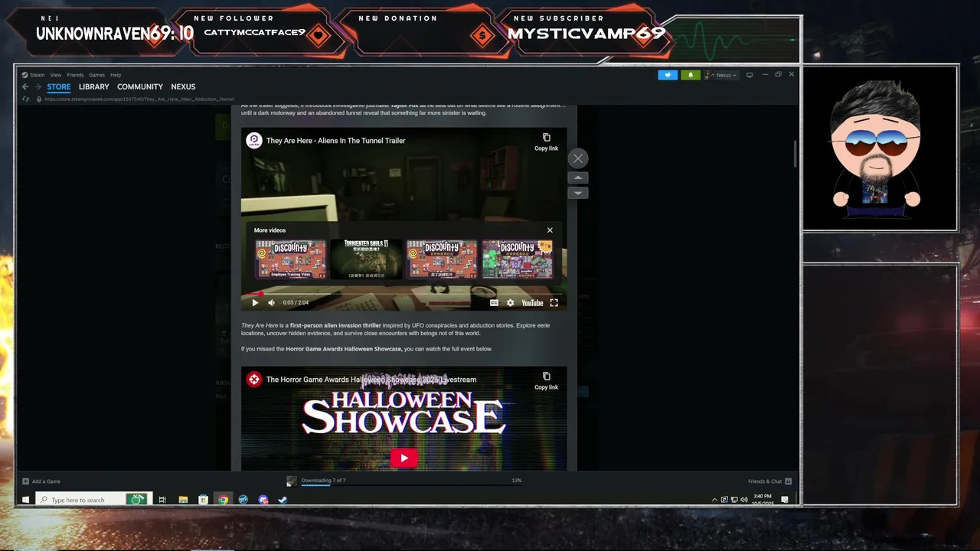Seek in the trailer's red progress bar
This screenshot has width=980, height=551.
[403, 293]
